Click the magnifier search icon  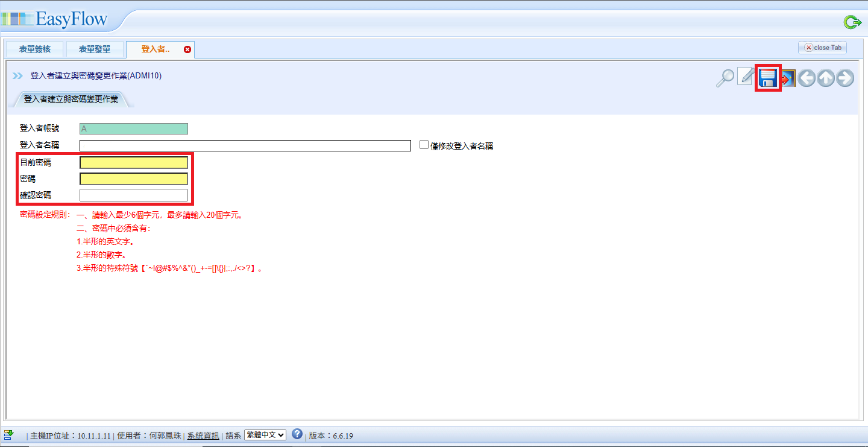pyautogui.click(x=725, y=78)
